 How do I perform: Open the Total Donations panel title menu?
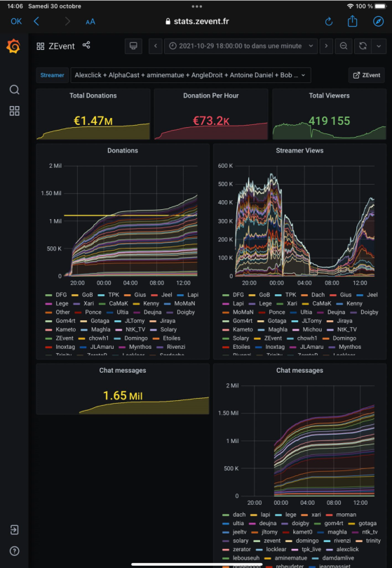pyautogui.click(x=93, y=95)
